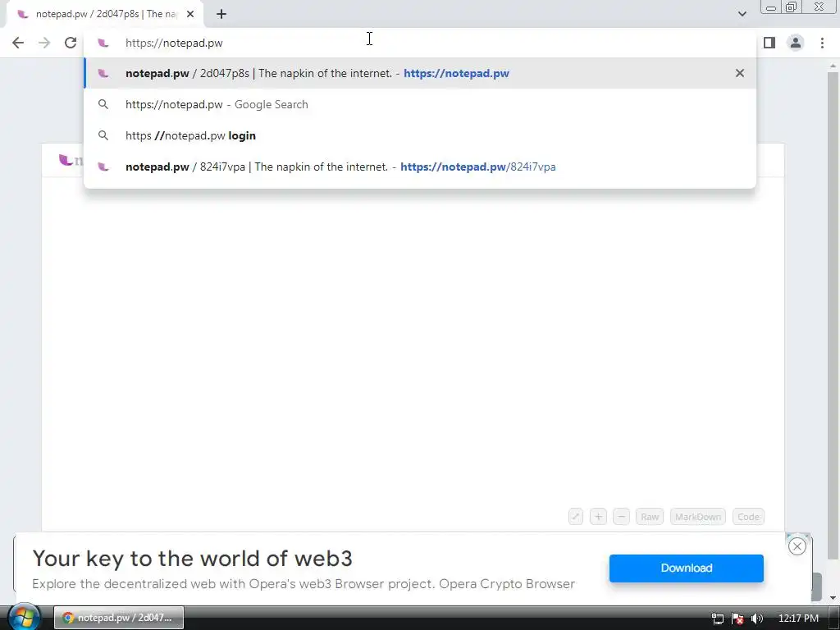Switch to MarkDown mode button
Viewport: 840px width, 630px height.
tap(697, 517)
